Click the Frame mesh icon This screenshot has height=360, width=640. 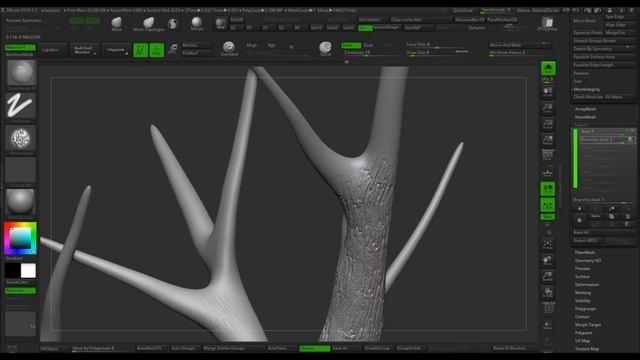(548, 244)
